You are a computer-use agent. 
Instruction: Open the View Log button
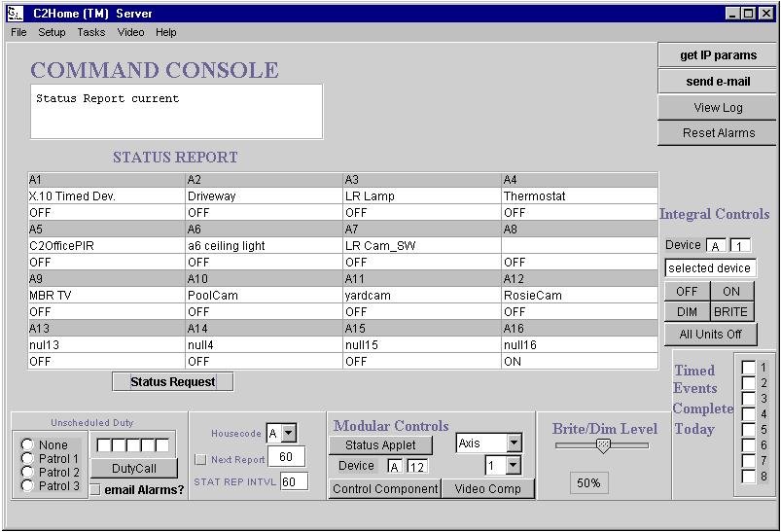tap(718, 107)
